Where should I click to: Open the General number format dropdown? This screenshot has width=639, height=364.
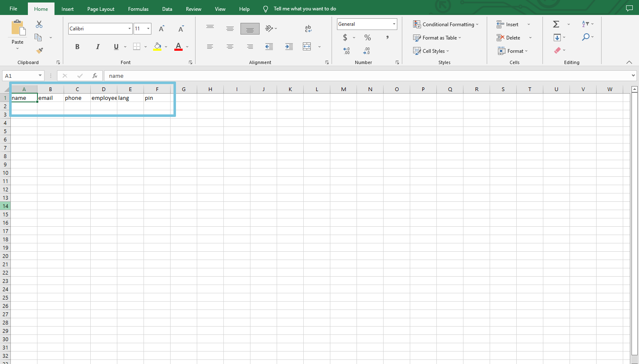point(393,24)
